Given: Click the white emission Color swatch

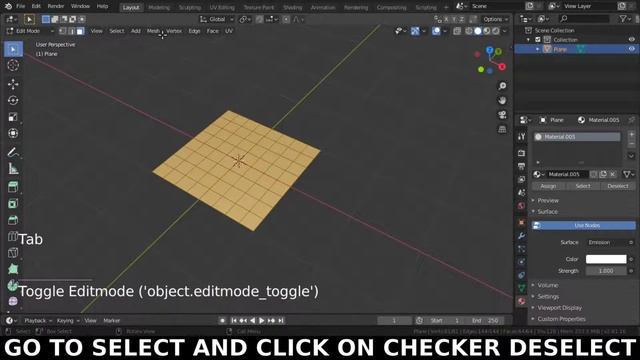Looking at the screenshot, I should tap(606, 259).
